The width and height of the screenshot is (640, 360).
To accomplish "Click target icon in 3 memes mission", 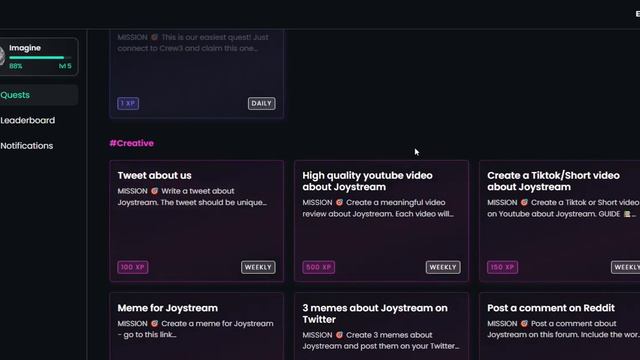I will click(339, 335).
